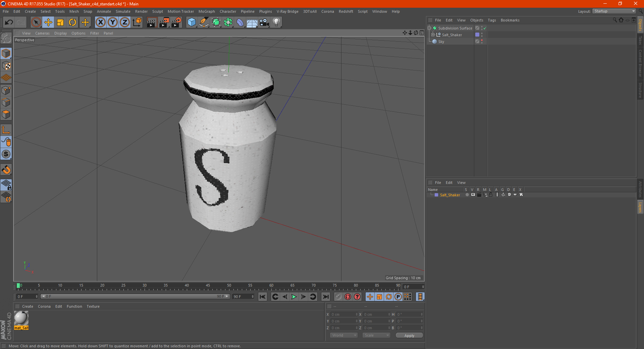Click Salt_Shaker layer color swatch in Object Manager
This screenshot has width=644, height=349.
click(477, 35)
